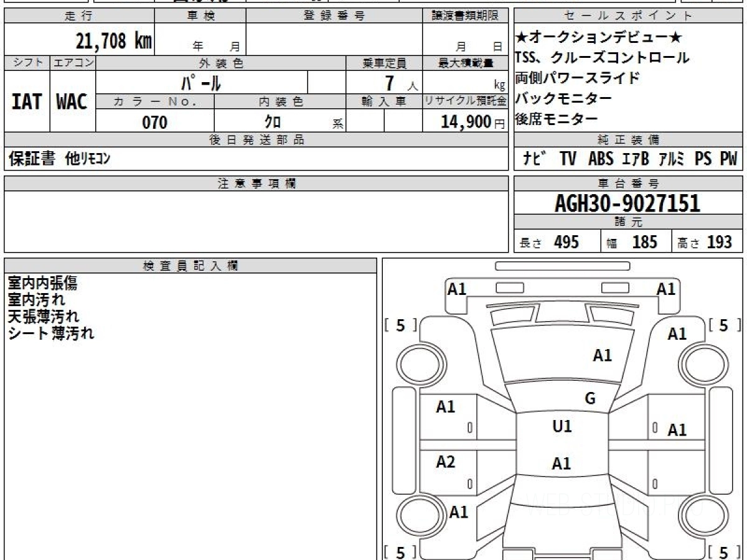Select the 両側パワースライド sales point
This screenshot has width=747, height=560.
[577, 78]
